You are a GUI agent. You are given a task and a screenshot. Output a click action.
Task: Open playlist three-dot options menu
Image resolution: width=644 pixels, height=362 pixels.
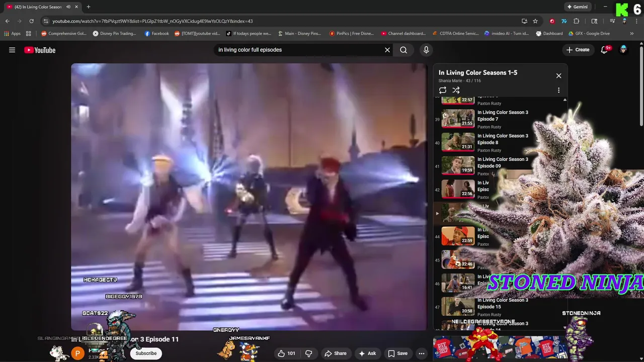pos(558,90)
